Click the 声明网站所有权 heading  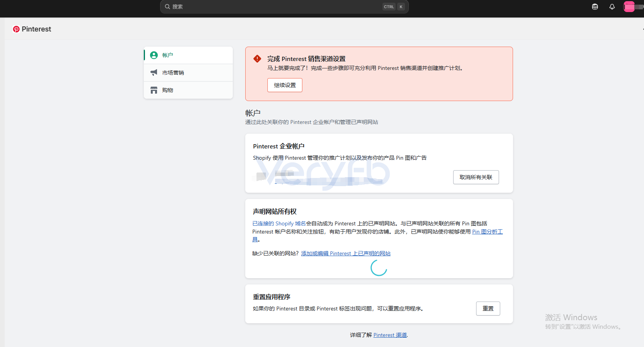(x=275, y=211)
